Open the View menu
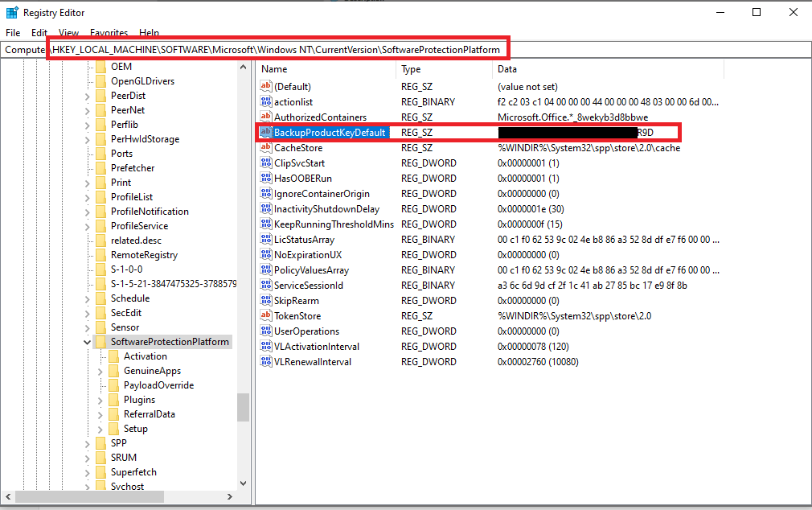Viewport: 812px width, 510px height. 68,33
